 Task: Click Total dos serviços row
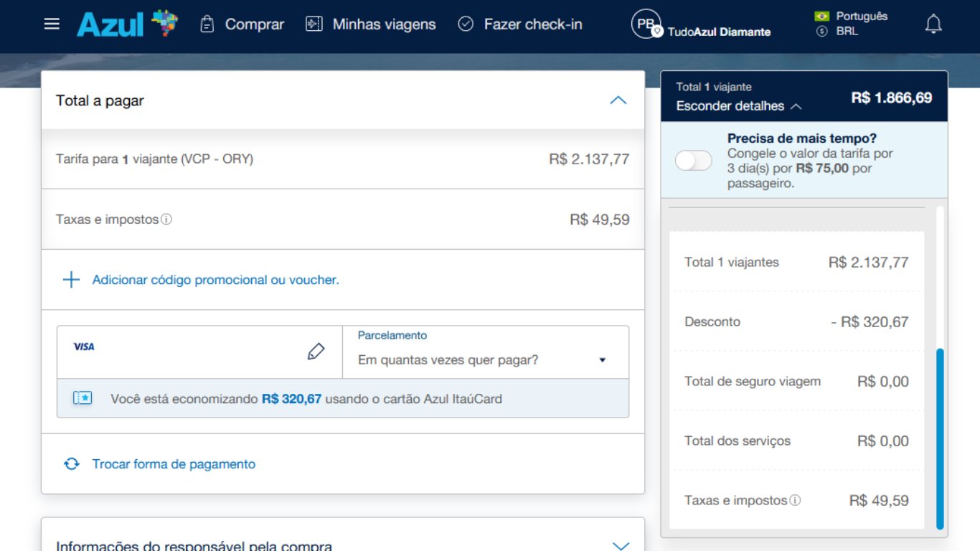tap(796, 441)
